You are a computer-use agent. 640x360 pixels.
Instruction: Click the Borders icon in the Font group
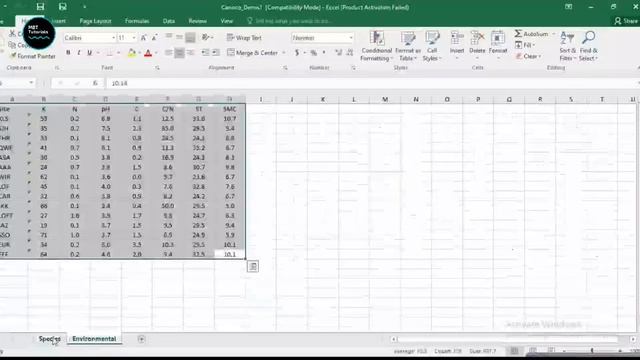pos(109,53)
